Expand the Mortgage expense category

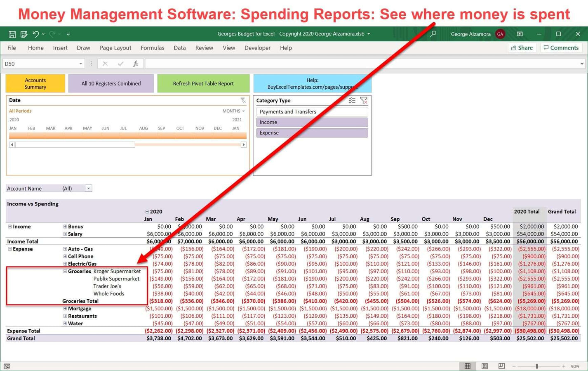[x=65, y=308]
